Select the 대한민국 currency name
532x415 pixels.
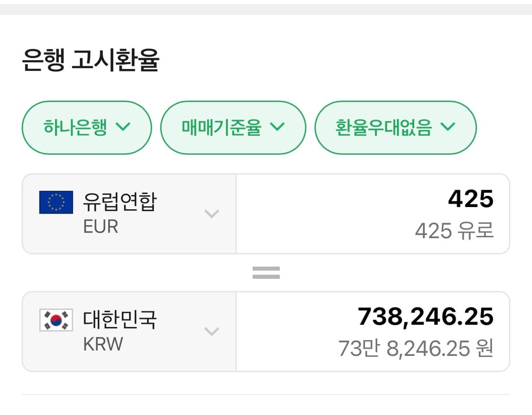pos(120,320)
